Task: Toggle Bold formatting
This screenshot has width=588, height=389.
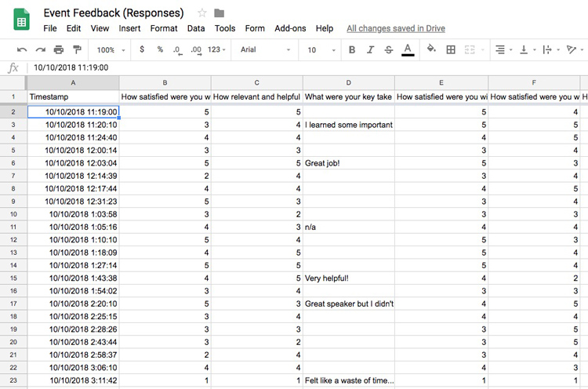Action: click(x=351, y=49)
